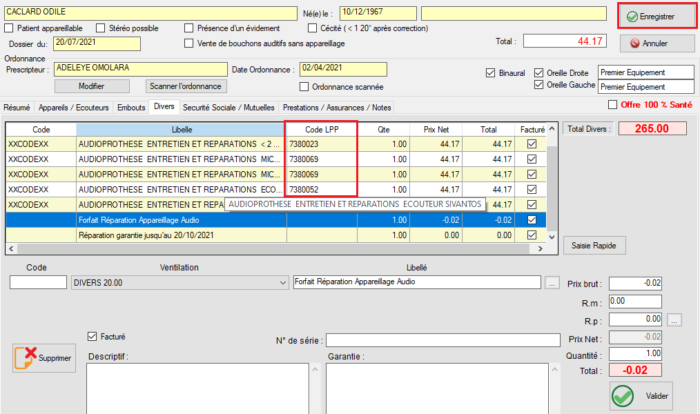Open the Saisie Rapide button
The height and width of the screenshot is (414, 700).
pyautogui.click(x=594, y=245)
